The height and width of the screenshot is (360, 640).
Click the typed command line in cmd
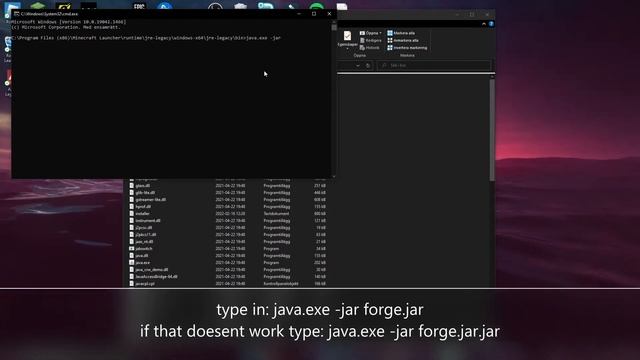coord(146,38)
